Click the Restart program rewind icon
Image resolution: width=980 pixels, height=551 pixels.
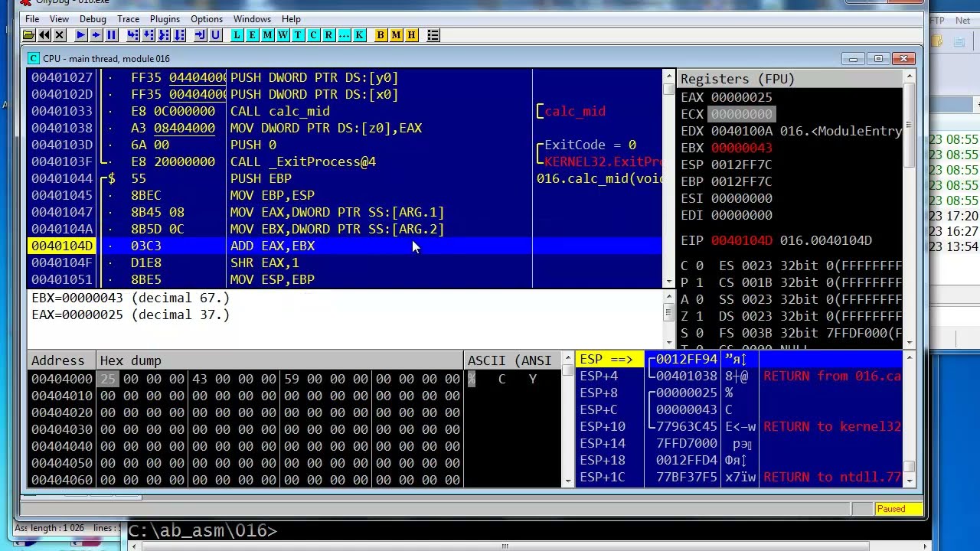(x=44, y=35)
